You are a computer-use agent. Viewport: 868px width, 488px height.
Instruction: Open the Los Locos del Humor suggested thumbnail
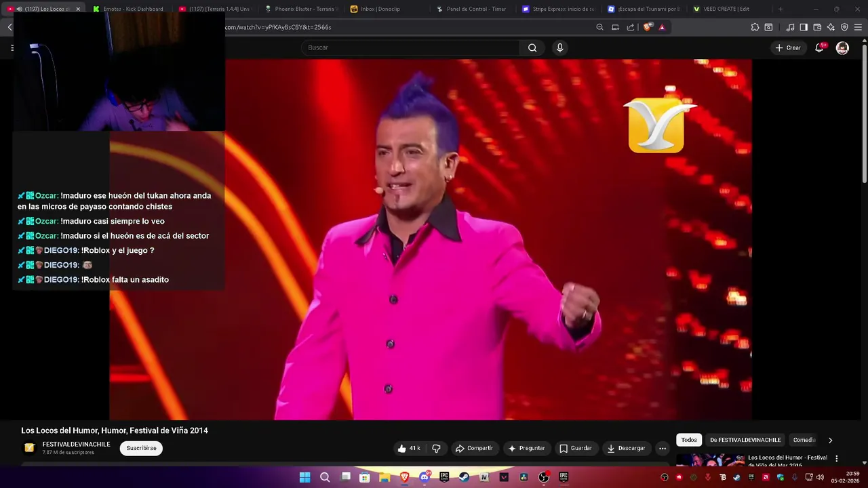click(710, 460)
